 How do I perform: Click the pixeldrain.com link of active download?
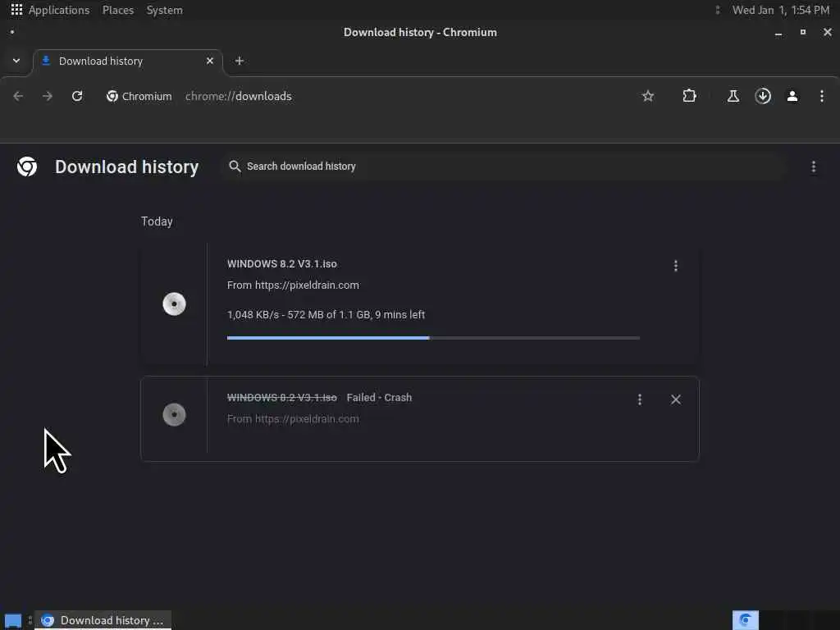tap(307, 285)
